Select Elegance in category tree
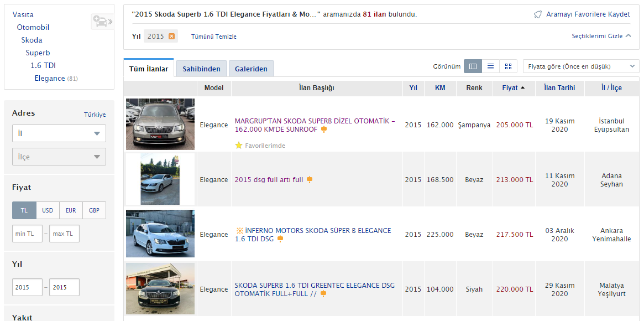The width and height of the screenshot is (644, 321). coord(50,79)
